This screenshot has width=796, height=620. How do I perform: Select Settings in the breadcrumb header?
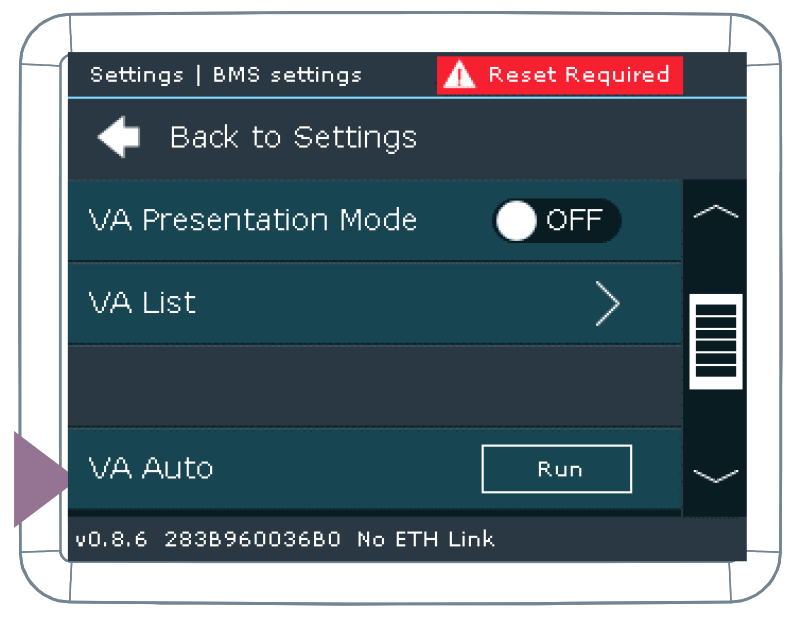pyautogui.click(x=136, y=75)
